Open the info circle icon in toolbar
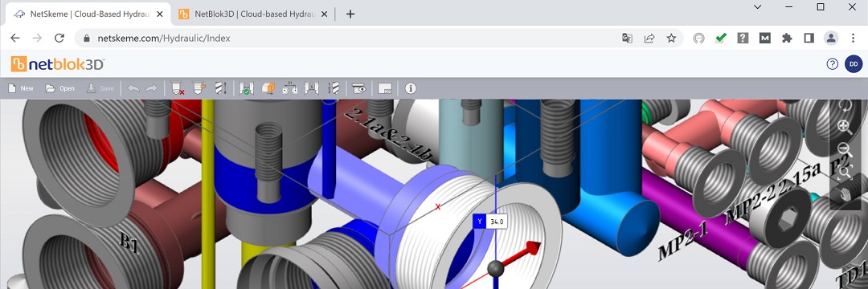868x289 pixels. pos(410,88)
